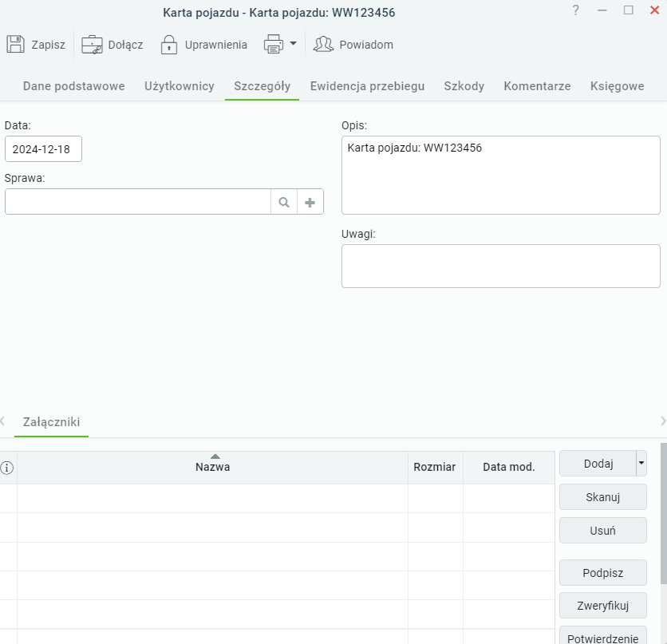
Task: Click the Potwierdzenie button
Action: pos(602,635)
